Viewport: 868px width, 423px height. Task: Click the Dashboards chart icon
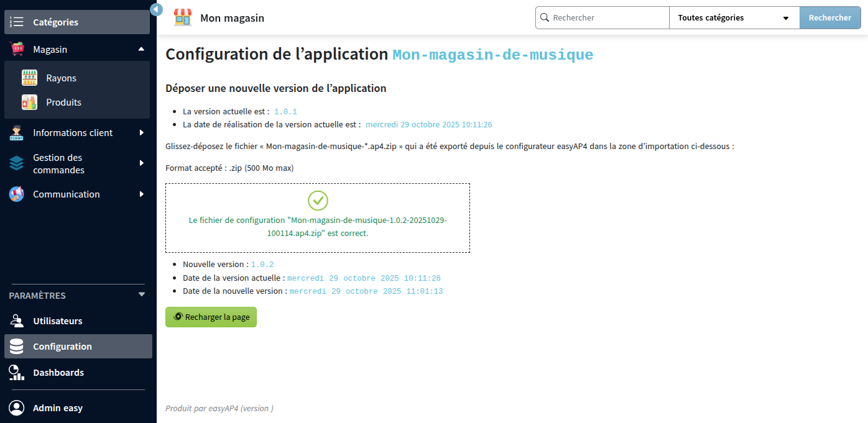(17, 372)
